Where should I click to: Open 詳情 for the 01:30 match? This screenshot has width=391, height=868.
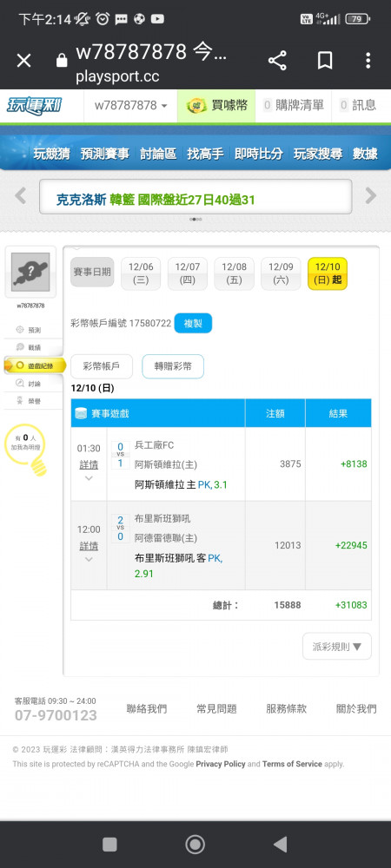point(89,464)
